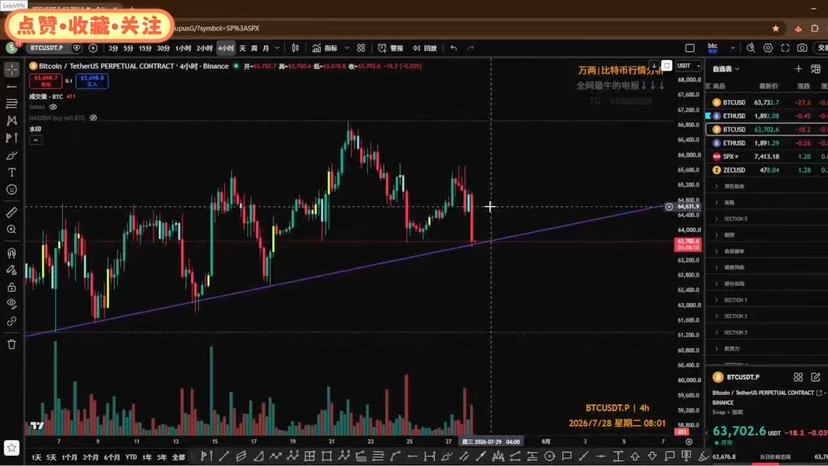Toggle lock all drawings
The image size is (828, 466).
pos(12,287)
